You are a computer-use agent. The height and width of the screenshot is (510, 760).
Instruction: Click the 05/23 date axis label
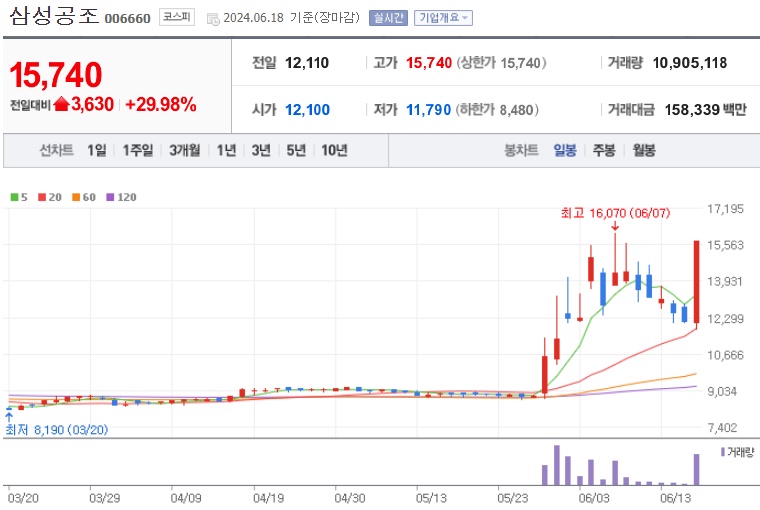coord(512,498)
